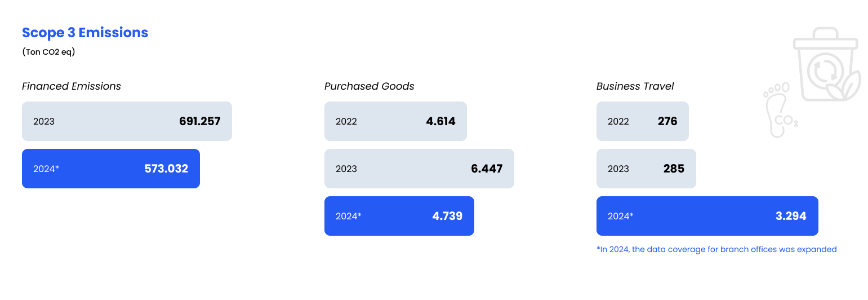Click the Purchased Goods 2023 bar
Screen dimensions: 868x300
click(419, 169)
